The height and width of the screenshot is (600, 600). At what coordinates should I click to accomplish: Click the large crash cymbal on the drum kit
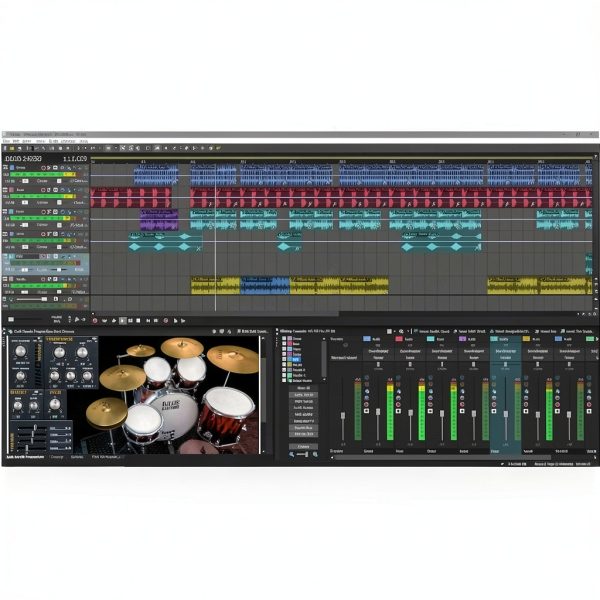[x=234, y=359]
